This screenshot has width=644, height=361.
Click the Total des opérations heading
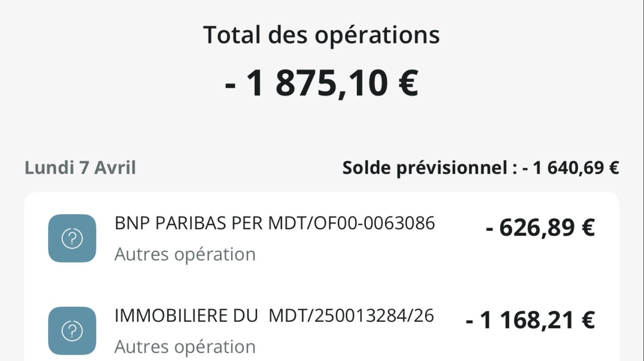pyautogui.click(x=322, y=35)
